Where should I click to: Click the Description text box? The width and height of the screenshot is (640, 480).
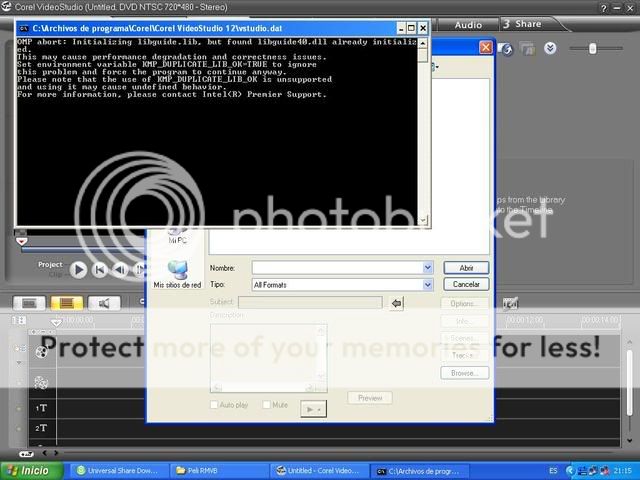(x=268, y=358)
